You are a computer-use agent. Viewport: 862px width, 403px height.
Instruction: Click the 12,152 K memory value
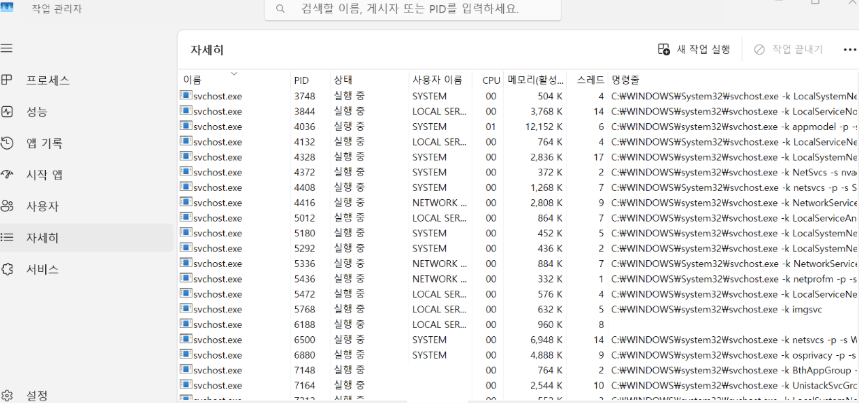543,126
